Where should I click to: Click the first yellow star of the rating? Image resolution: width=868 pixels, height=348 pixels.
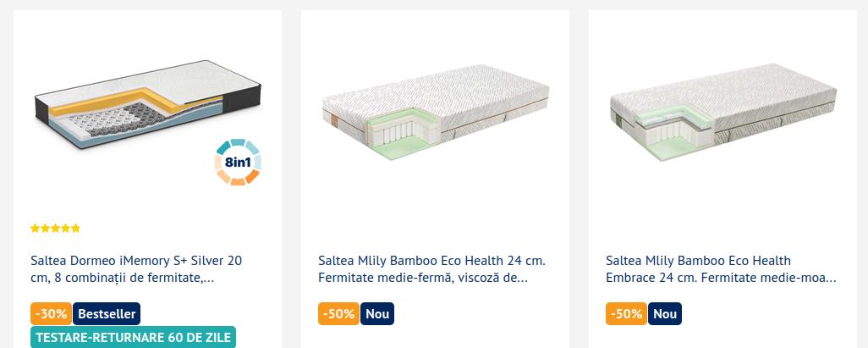(35, 229)
